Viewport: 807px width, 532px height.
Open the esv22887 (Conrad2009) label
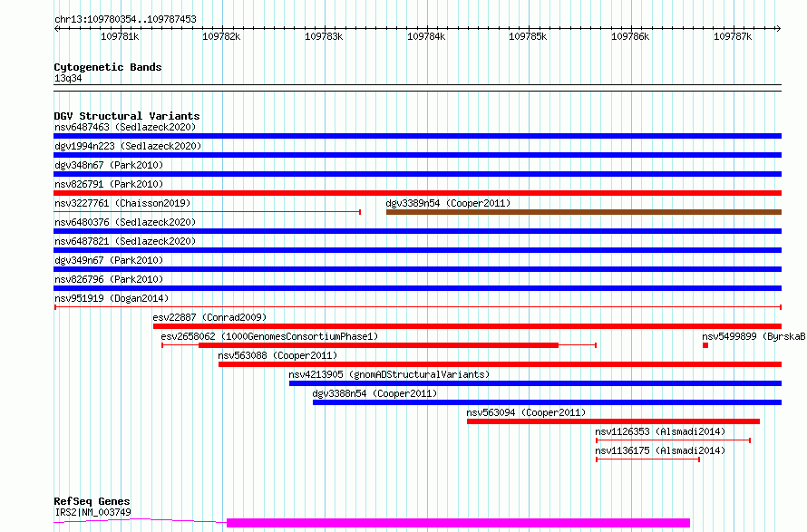(209, 317)
